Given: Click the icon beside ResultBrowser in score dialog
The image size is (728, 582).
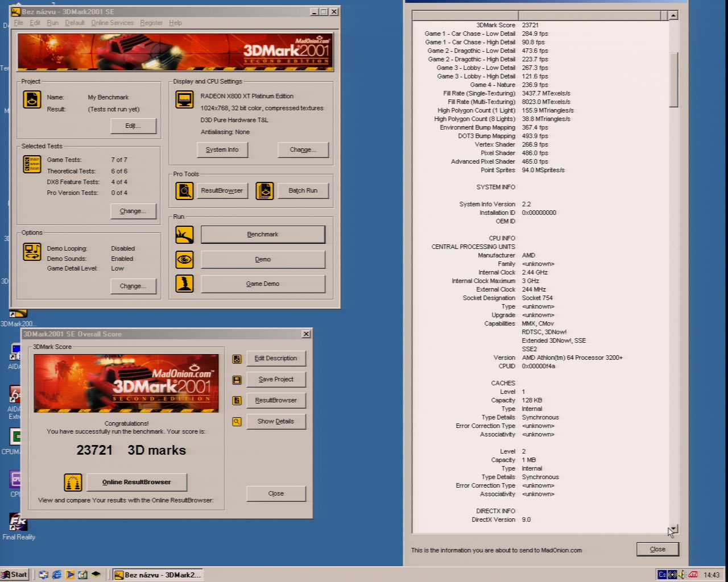Looking at the screenshot, I should coord(237,401).
